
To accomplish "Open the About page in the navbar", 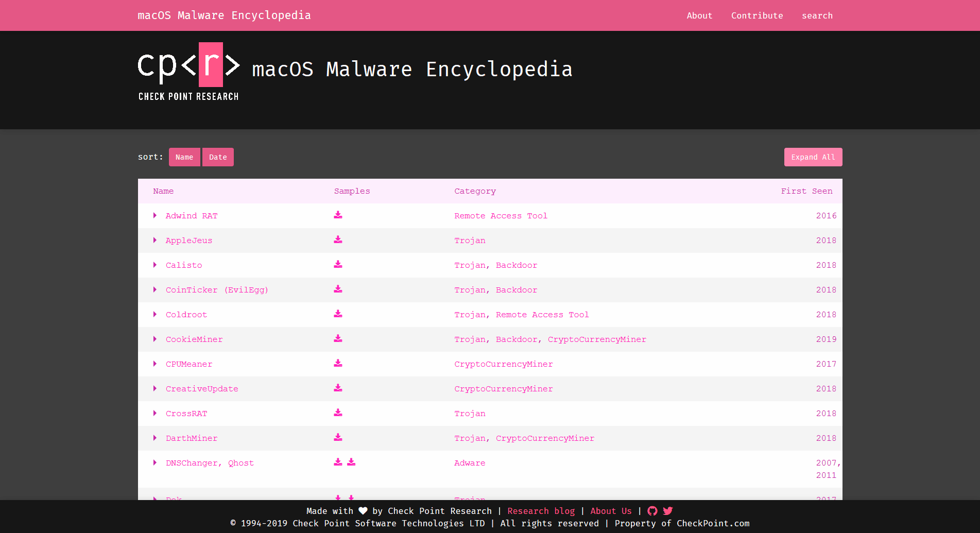I will (699, 15).
